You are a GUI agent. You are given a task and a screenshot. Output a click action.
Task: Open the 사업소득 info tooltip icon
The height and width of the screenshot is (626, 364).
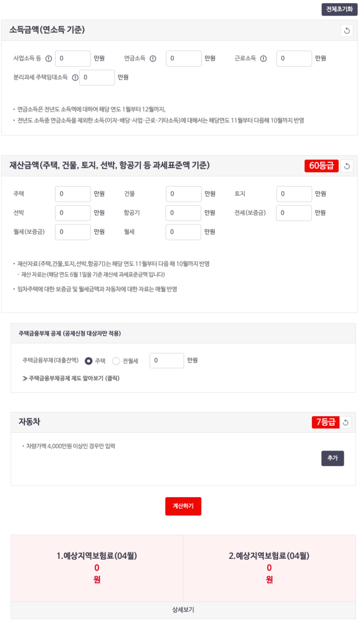[48, 58]
